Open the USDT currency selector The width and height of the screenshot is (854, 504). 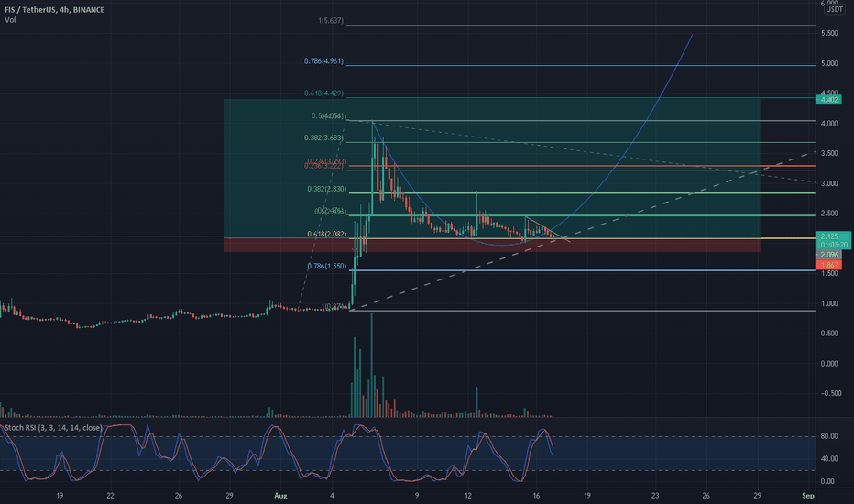click(834, 9)
